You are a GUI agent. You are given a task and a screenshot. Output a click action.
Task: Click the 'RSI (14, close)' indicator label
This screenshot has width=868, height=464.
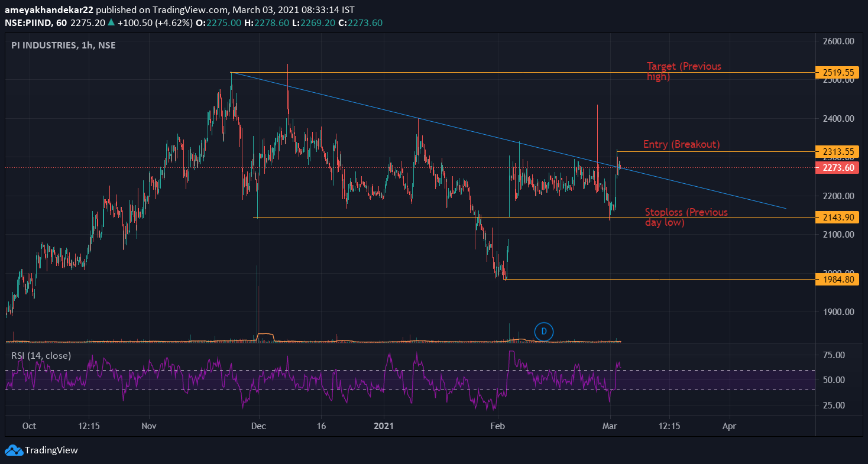[41, 355]
